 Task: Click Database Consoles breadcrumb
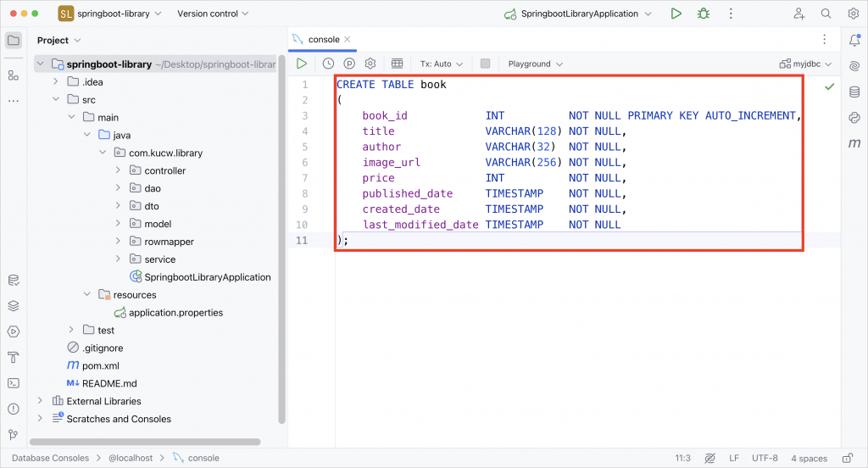[50, 458]
